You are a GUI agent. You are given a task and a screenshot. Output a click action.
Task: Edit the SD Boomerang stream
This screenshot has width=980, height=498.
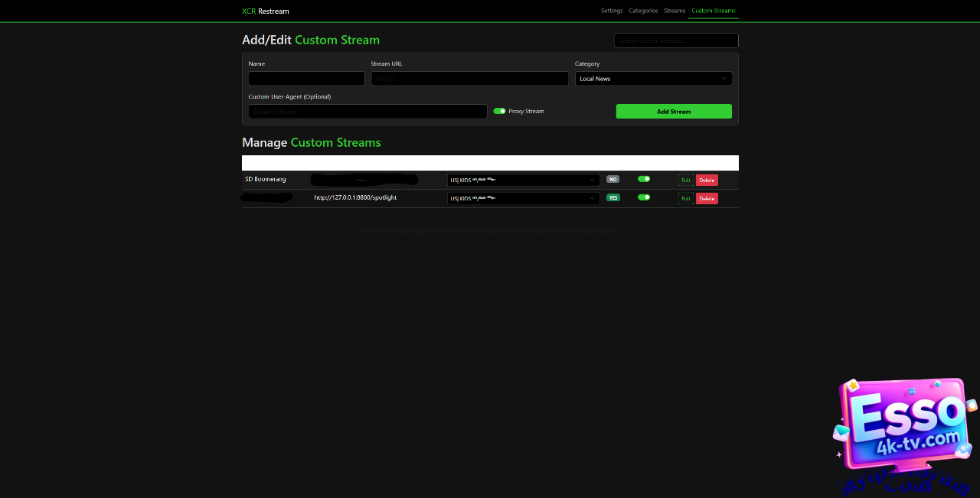coord(685,181)
